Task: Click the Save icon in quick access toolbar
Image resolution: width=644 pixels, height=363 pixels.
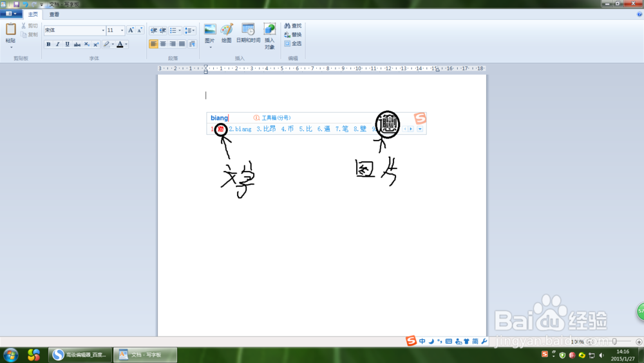Action: point(17,4)
